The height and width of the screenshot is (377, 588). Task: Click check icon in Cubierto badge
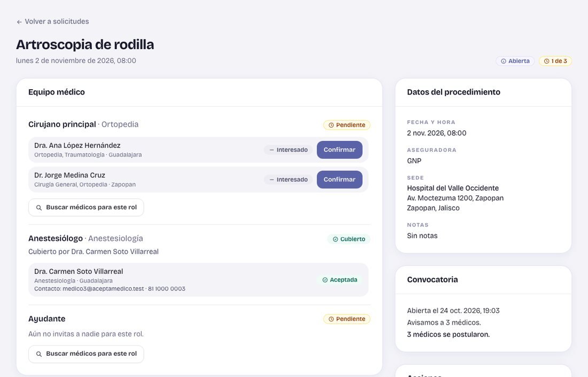pos(335,239)
